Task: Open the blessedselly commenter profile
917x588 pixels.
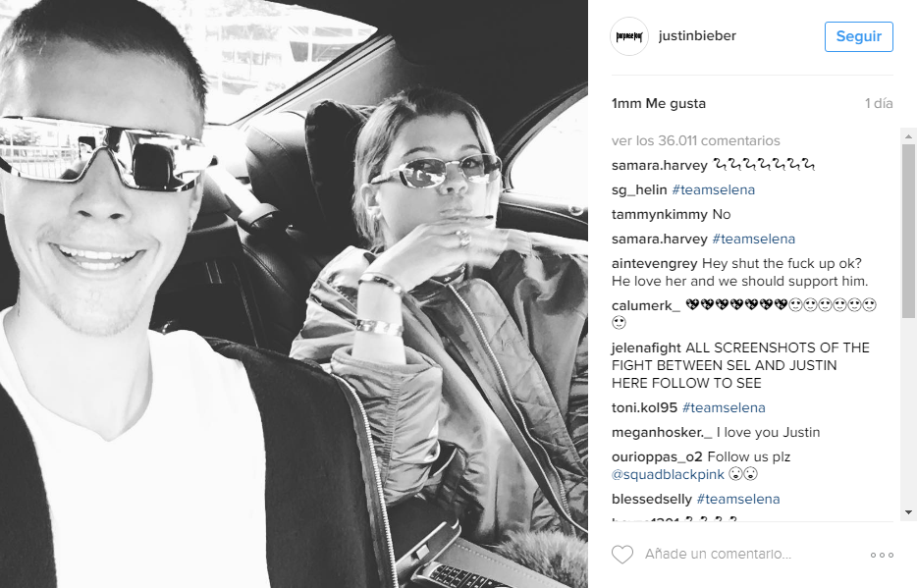Action: (652, 499)
